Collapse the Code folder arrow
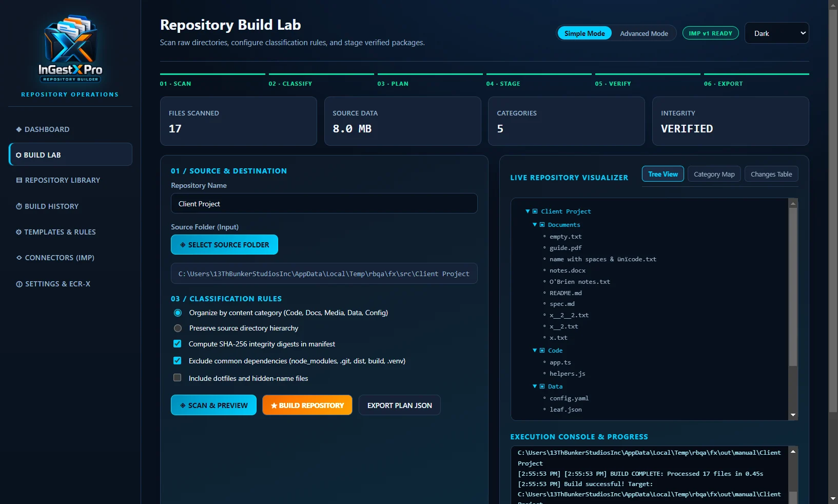Image resolution: width=838 pixels, height=504 pixels. coord(535,351)
